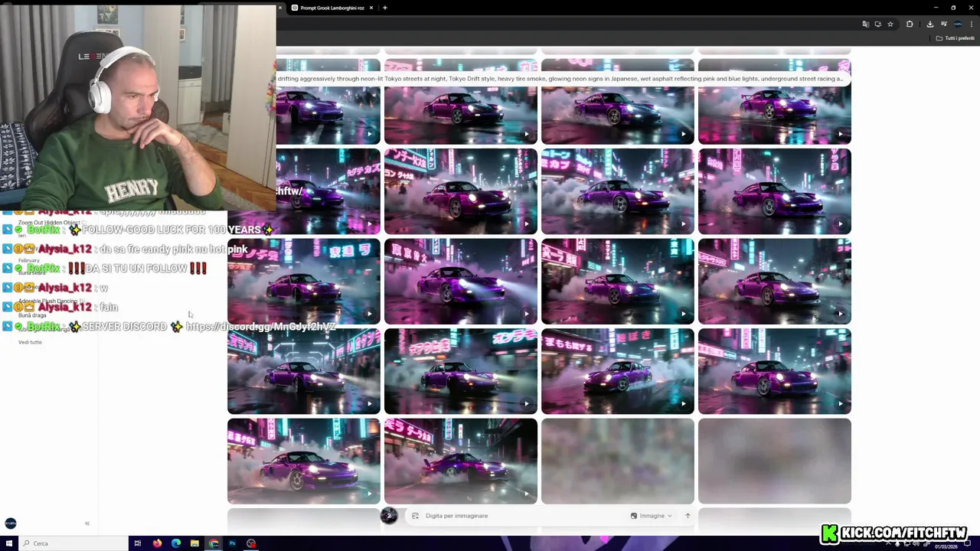This screenshot has height=551, width=980.
Task: Switch to Chrome in the taskbar
Action: [214, 543]
